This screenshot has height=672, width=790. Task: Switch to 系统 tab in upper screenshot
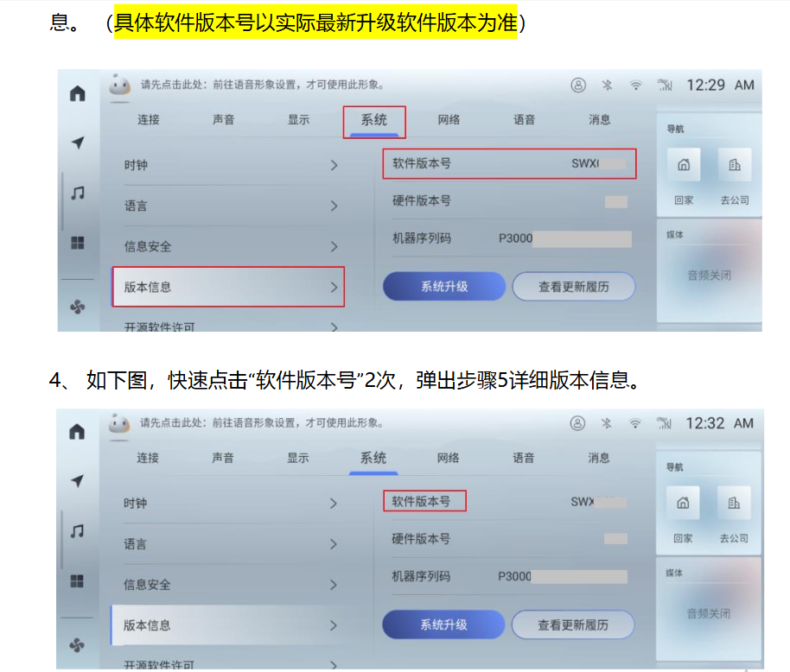click(374, 120)
